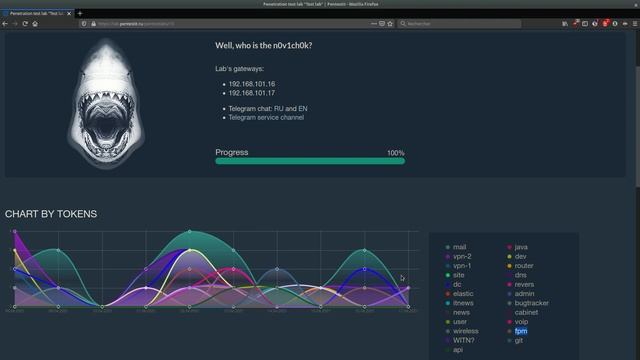The height and width of the screenshot is (360, 640).
Task: Bookmark this page with the star
Action: pos(390,24)
